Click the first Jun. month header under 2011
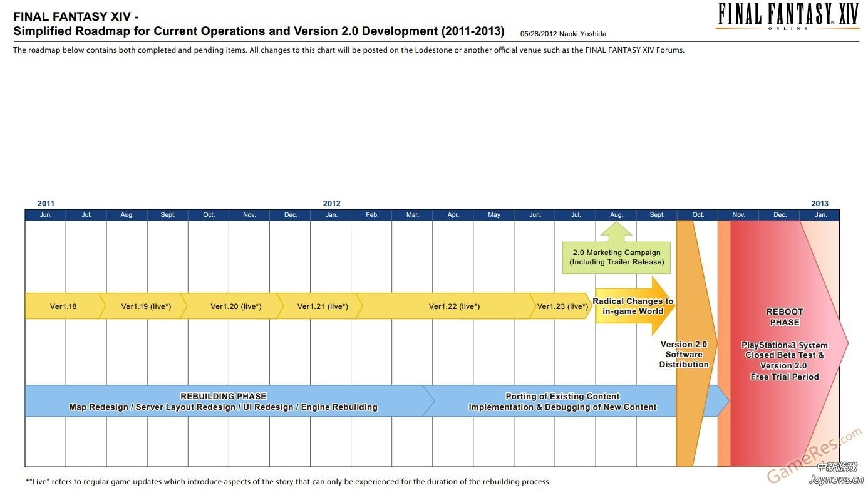Screen dimensions: 868x490 [x=46, y=215]
